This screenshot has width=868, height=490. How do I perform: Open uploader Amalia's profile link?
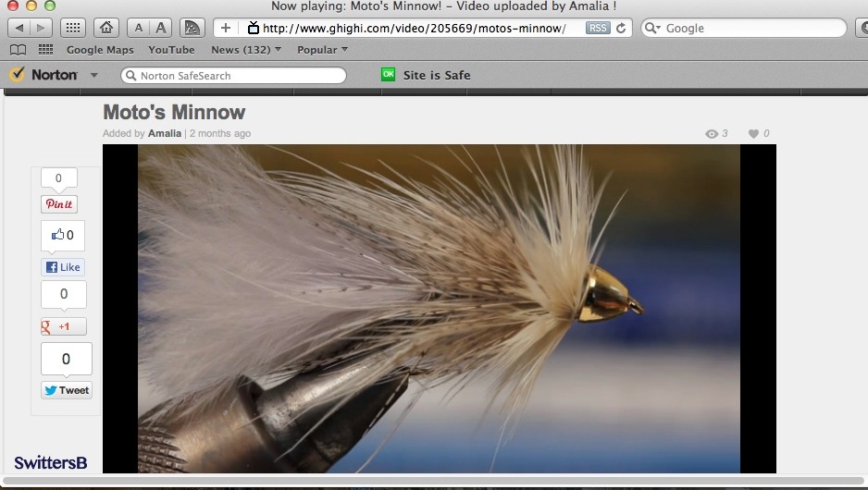(x=165, y=133)
